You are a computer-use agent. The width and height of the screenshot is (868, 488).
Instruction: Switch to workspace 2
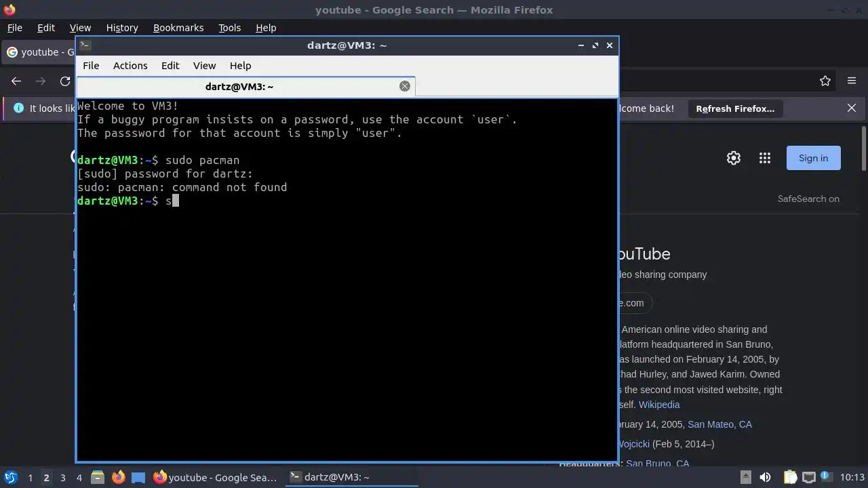click(x=46, y=478)
